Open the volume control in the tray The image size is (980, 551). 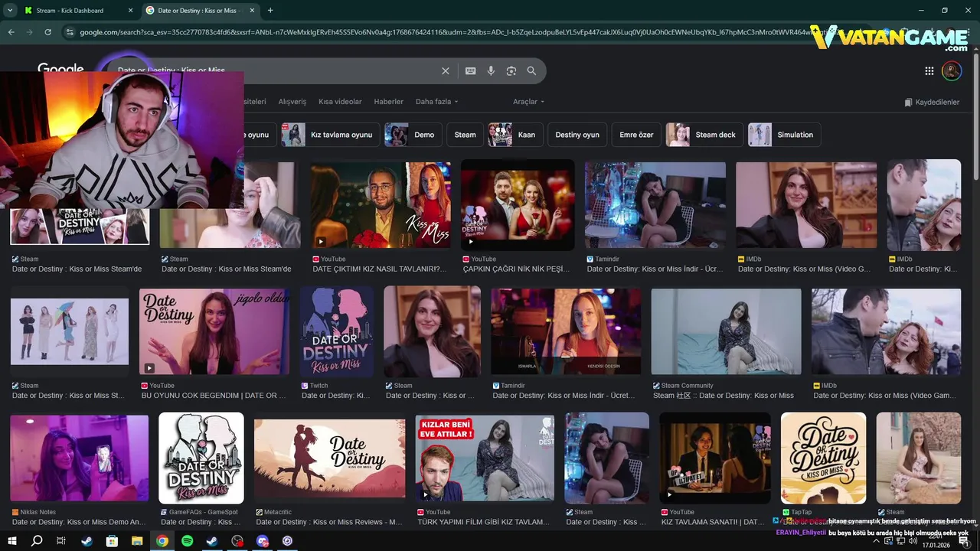tap(913, 540)
